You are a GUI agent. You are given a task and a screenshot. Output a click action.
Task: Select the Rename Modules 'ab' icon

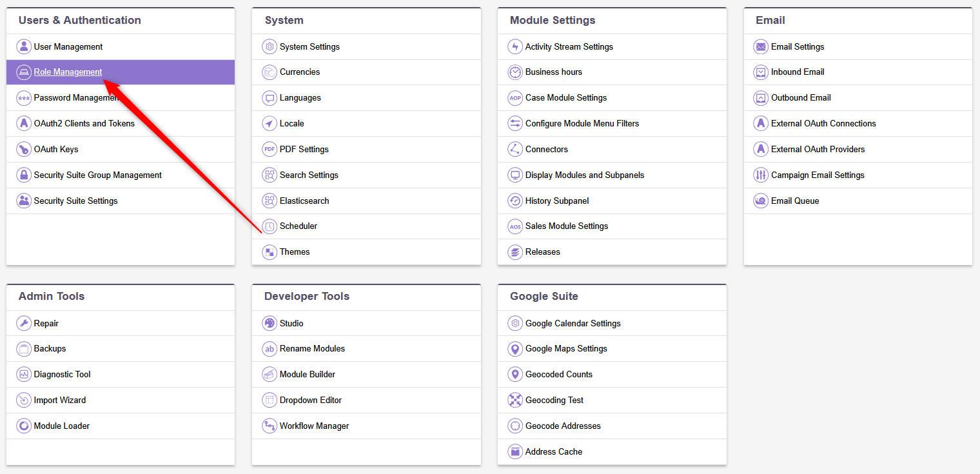(x=269, y=349)
